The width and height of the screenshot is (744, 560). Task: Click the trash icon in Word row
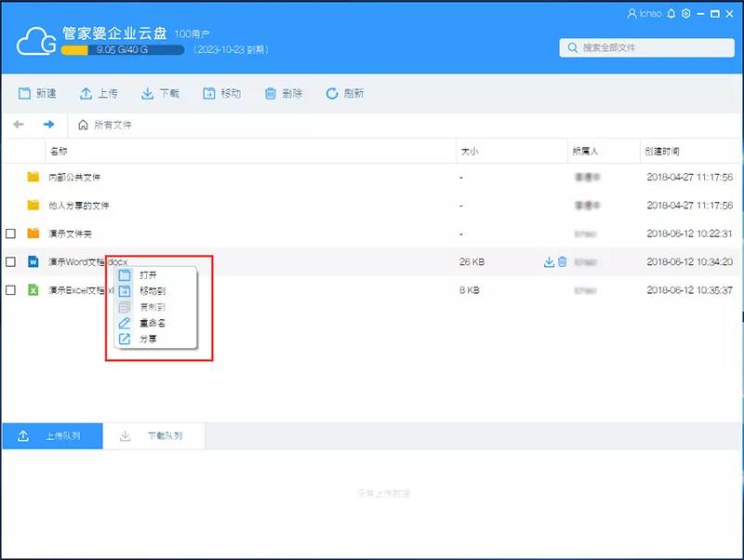coord(563,261)
